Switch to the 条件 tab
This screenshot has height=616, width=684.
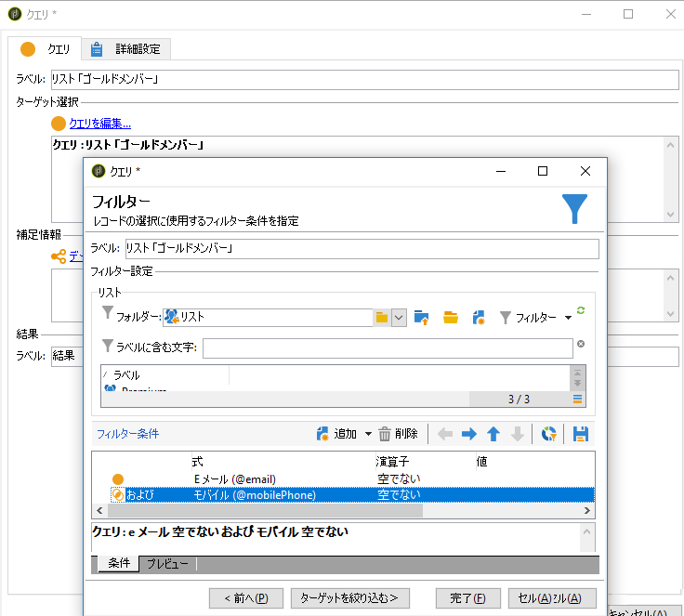pos(119,563)
